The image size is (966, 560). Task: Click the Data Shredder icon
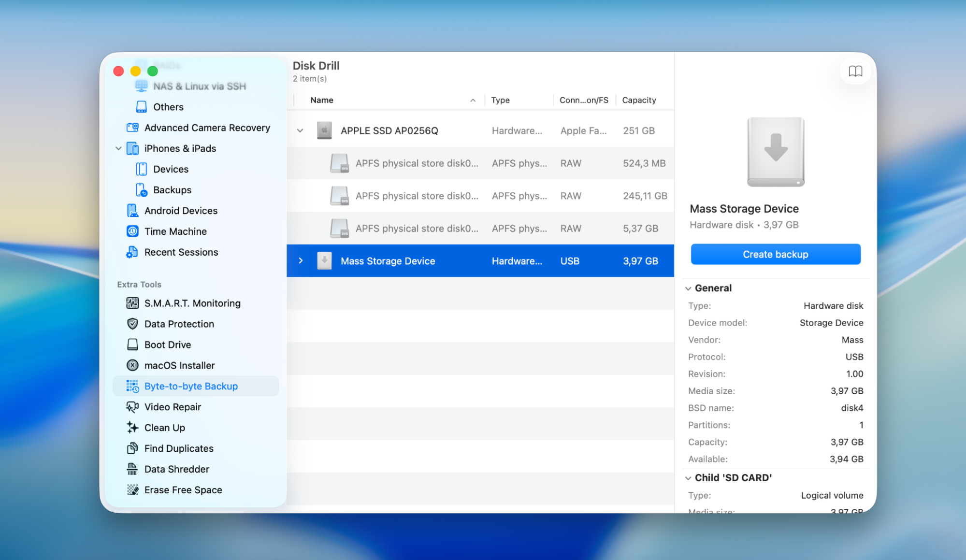point(132,469)
